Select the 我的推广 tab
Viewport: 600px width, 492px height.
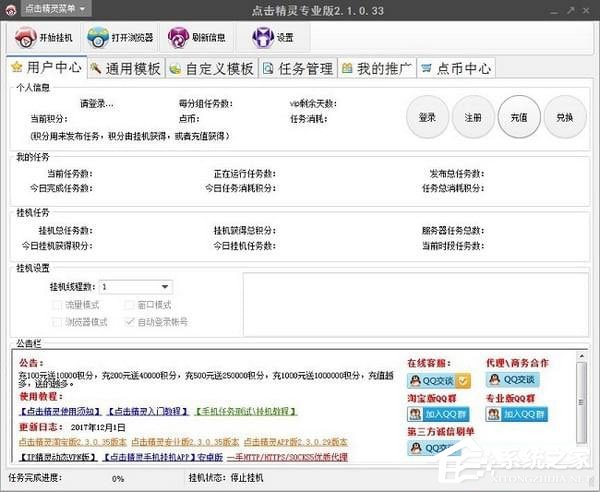pyautogui.click(x=377, y=68)
